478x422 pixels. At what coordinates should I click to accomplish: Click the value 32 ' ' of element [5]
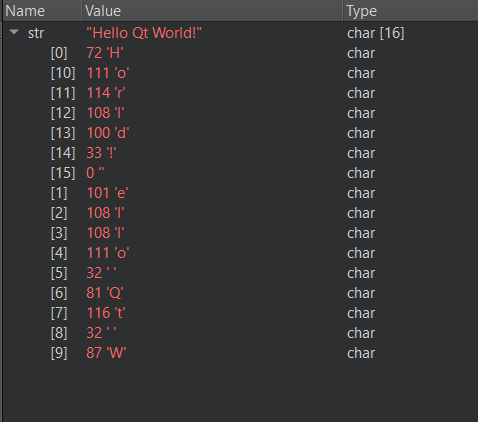pos(101,273)
